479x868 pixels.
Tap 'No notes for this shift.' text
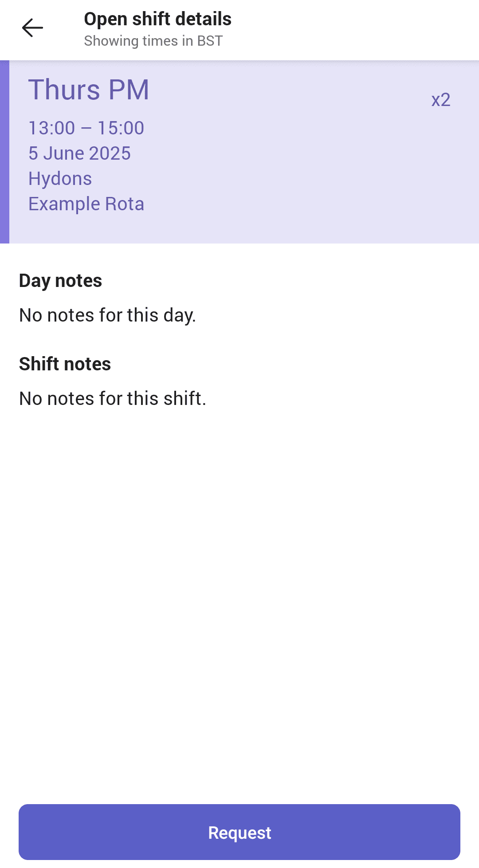point(113,399)
